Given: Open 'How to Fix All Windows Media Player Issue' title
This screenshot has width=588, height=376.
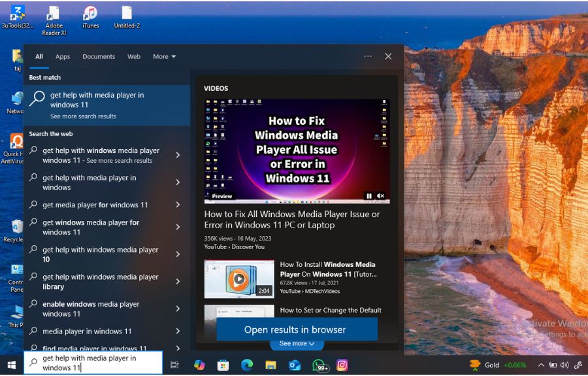Looking at the screenshot, I should [x=292, y=220].
